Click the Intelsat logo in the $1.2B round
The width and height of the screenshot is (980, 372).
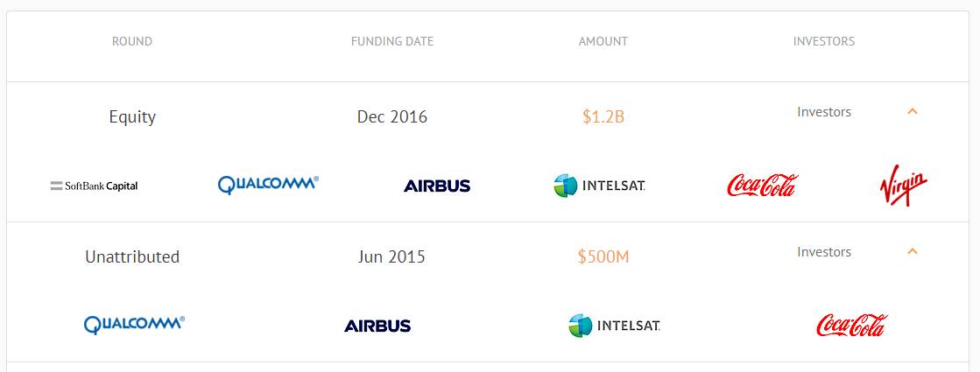pos(599,186)
